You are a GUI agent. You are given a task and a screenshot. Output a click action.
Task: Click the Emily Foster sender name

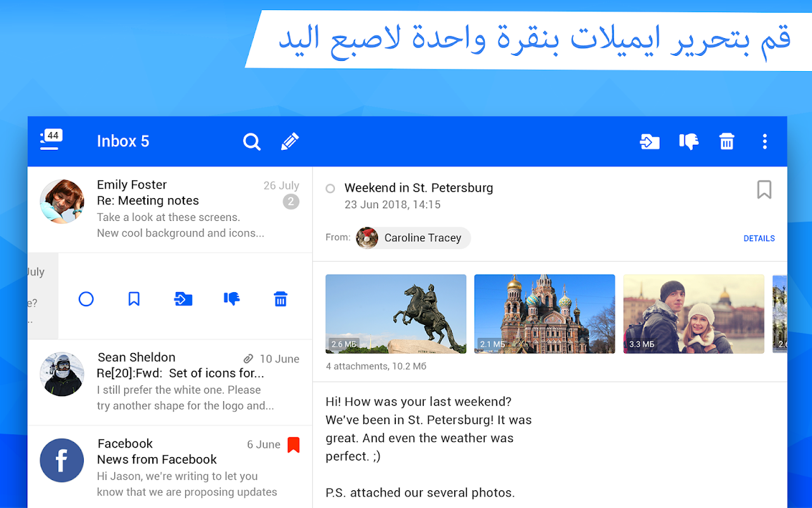132,185
